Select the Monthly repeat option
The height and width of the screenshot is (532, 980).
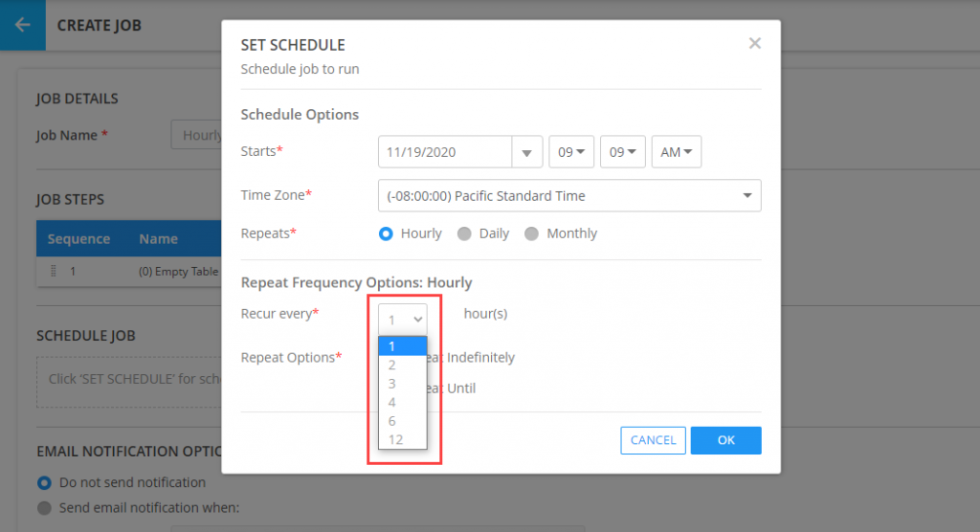click(x=531, y=233)
